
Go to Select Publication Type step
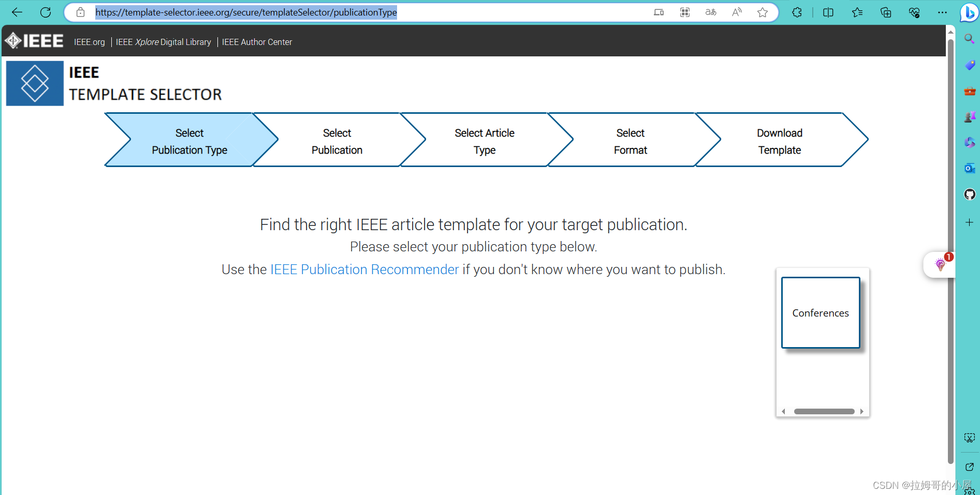point(189,140)
